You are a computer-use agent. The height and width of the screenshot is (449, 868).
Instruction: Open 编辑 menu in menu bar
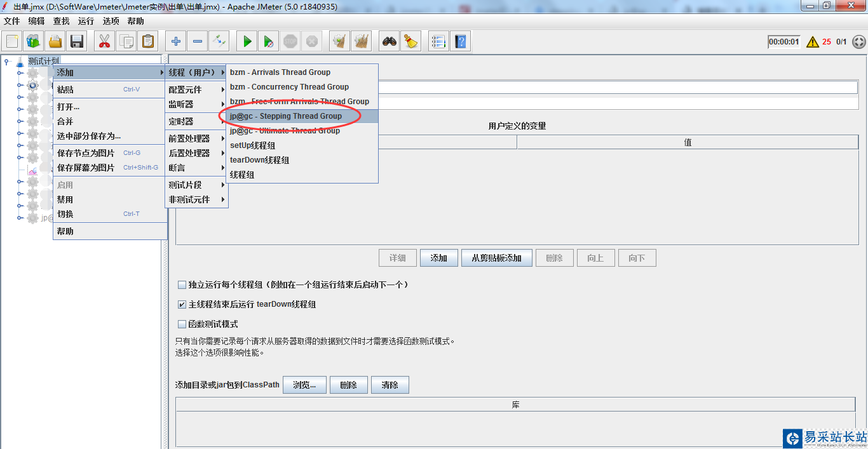36,21
